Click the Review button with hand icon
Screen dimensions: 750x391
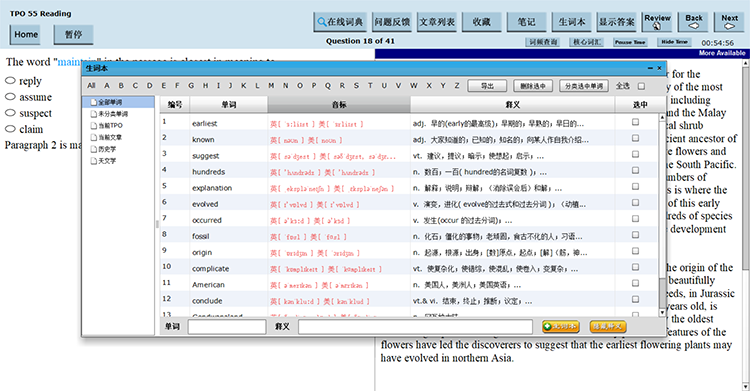click(657, 22)
